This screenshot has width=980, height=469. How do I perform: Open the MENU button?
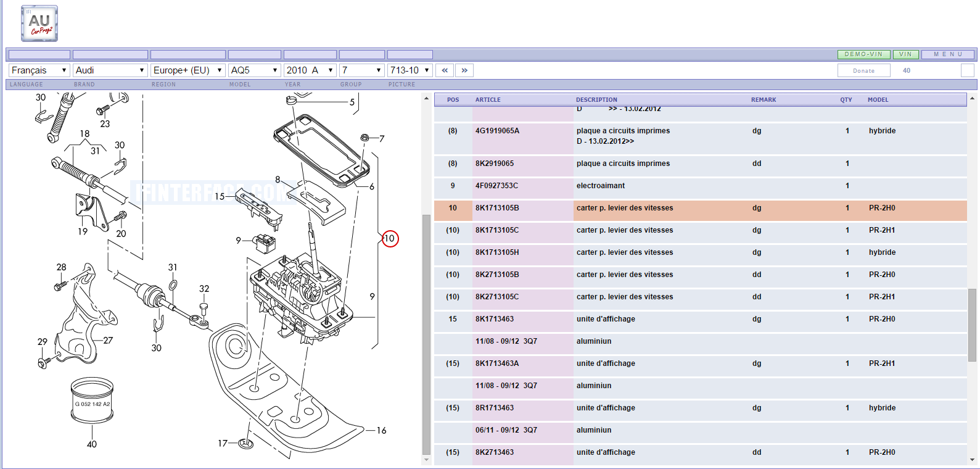[948, 54]
